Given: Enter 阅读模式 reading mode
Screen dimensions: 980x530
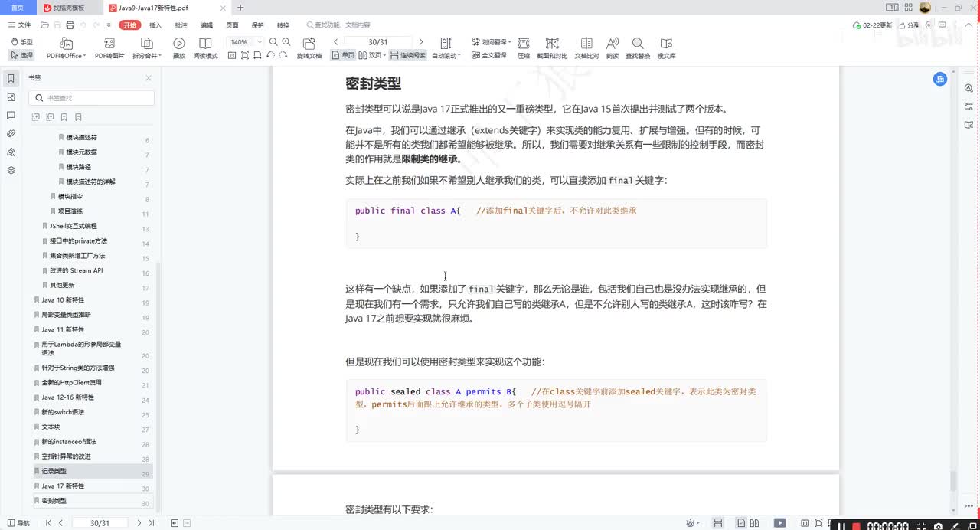Looking at the screenshot, I should (x=206, y=47).
